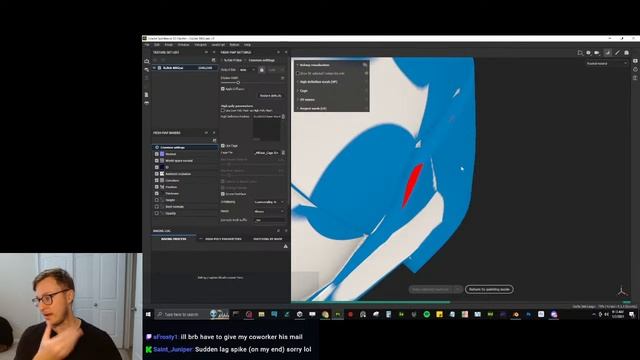Screen dimensions: 640x360
Task: Expand the Cage overlay section
Action: (x=298, y=91)
